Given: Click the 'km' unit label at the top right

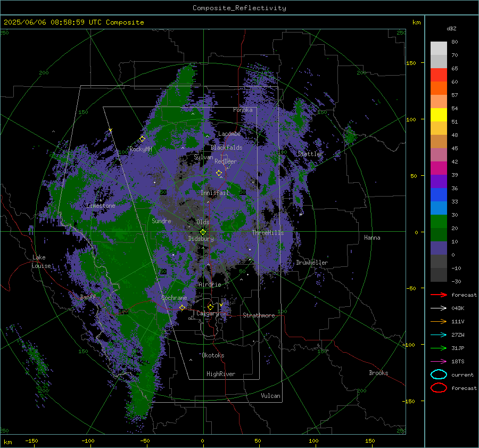Looking at the screenshot, I should coord(416,22).
